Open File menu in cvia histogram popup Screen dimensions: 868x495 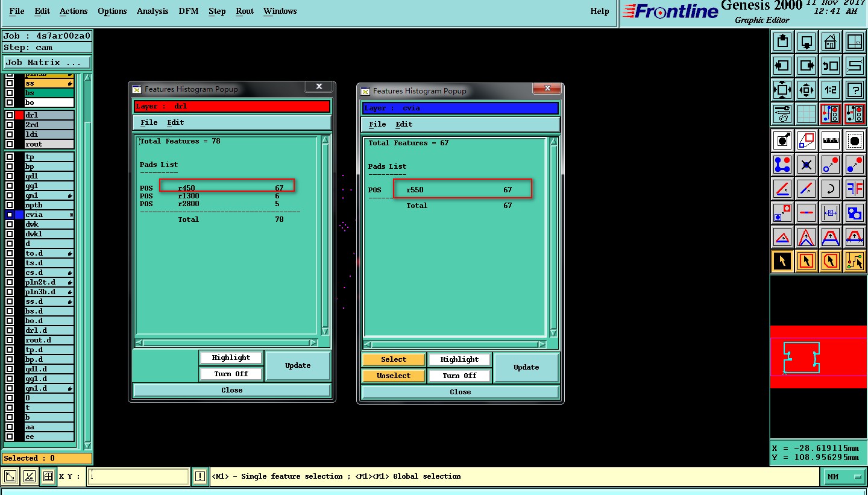coord(377,124)
